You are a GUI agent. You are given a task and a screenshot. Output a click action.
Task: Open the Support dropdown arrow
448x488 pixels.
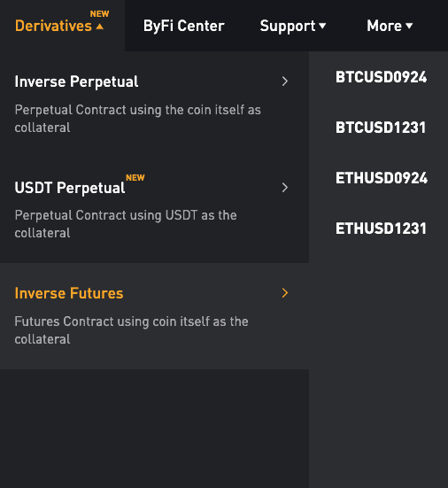tap(322, 26)
